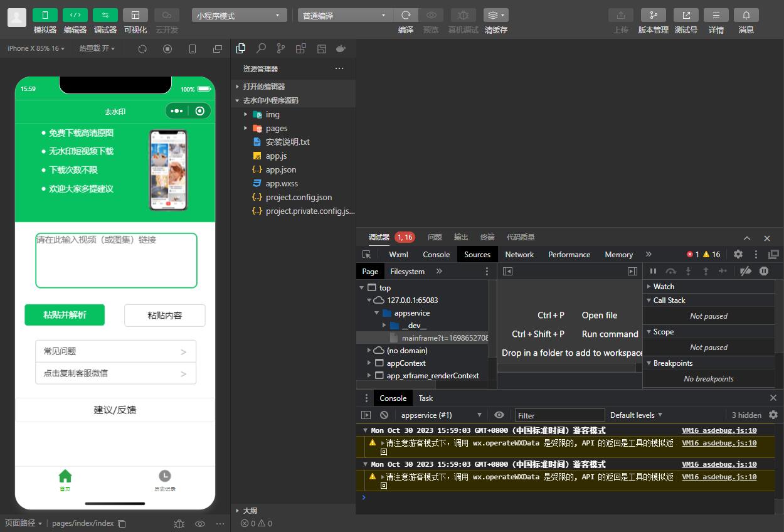The height and width of the screenshot is (532, 784).
Task: Collapse the 去水印小程序源码 project section
Action: 293,100
